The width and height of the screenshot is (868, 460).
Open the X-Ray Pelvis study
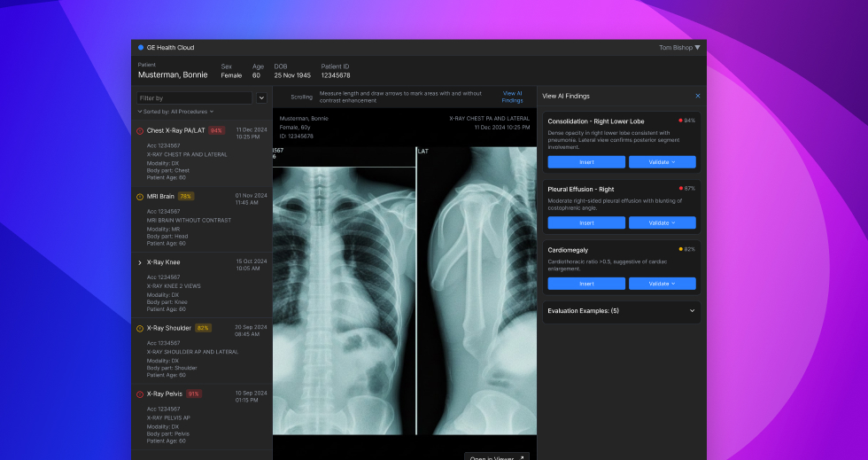(165, 394)
